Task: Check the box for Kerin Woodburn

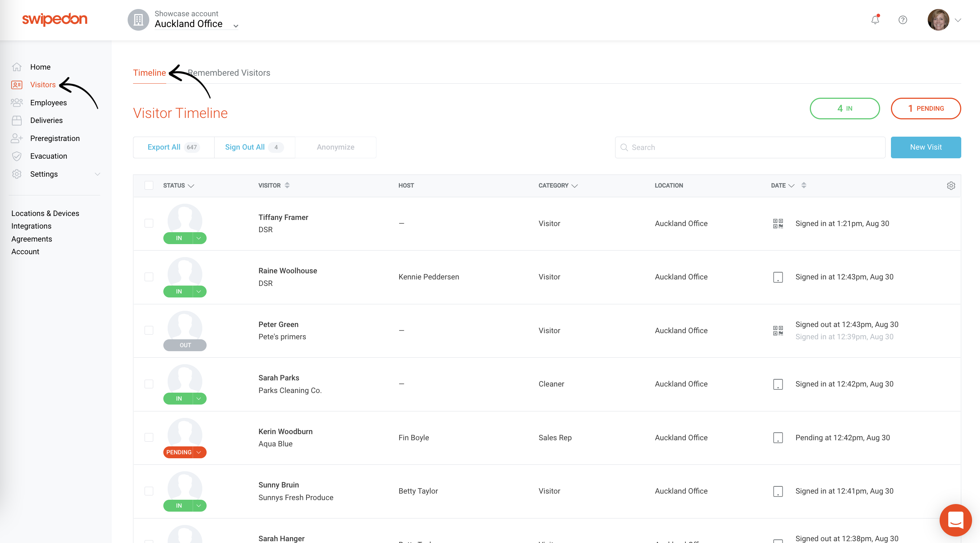Action: [149, 438]
